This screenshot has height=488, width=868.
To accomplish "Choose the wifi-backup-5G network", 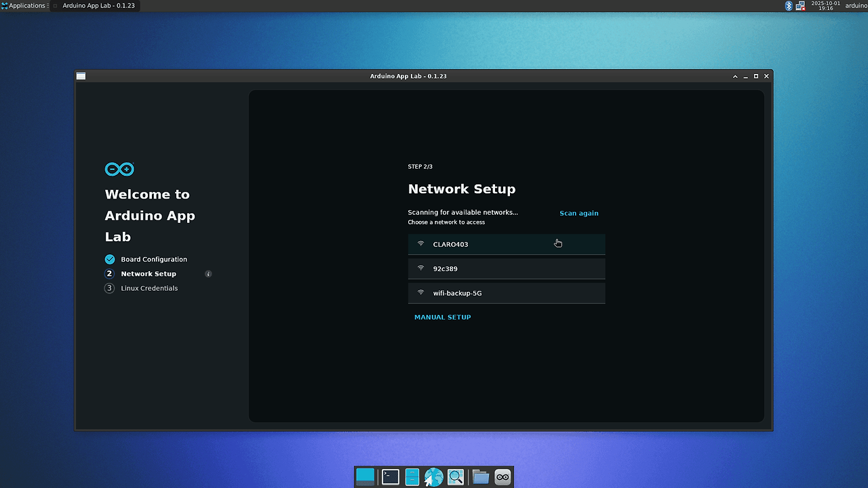I will point(507,293).
